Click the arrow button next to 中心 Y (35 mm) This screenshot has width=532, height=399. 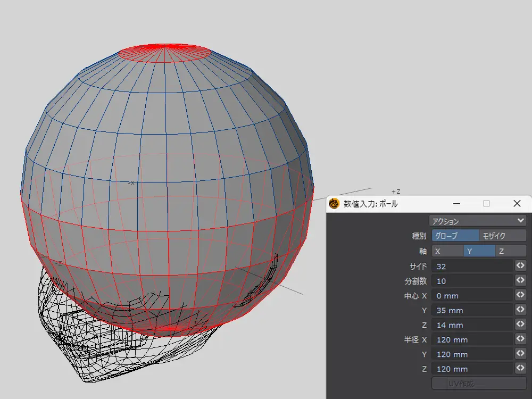pyautogui.click(x=520, y=310)
